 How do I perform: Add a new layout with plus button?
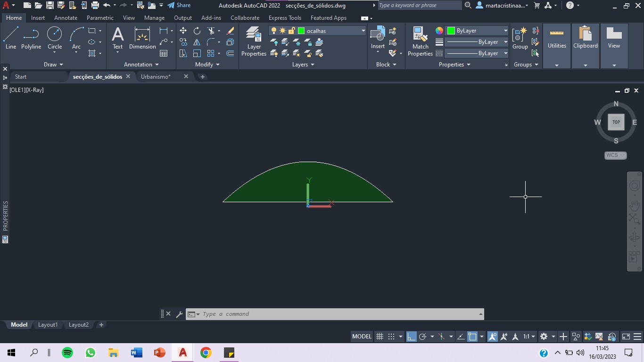tap(101, 325)
